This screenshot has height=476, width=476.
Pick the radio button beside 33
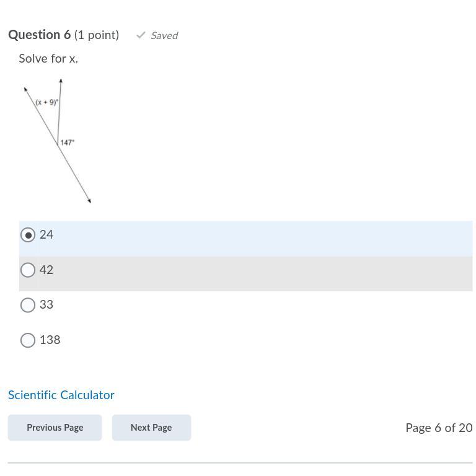click(28, 305)
